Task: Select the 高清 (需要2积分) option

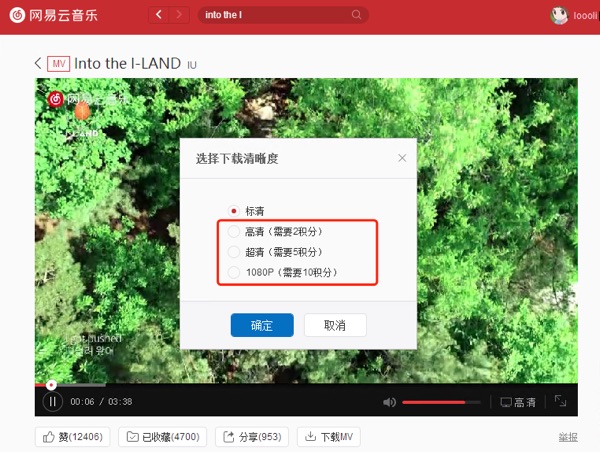Action: tap(276, 231)
